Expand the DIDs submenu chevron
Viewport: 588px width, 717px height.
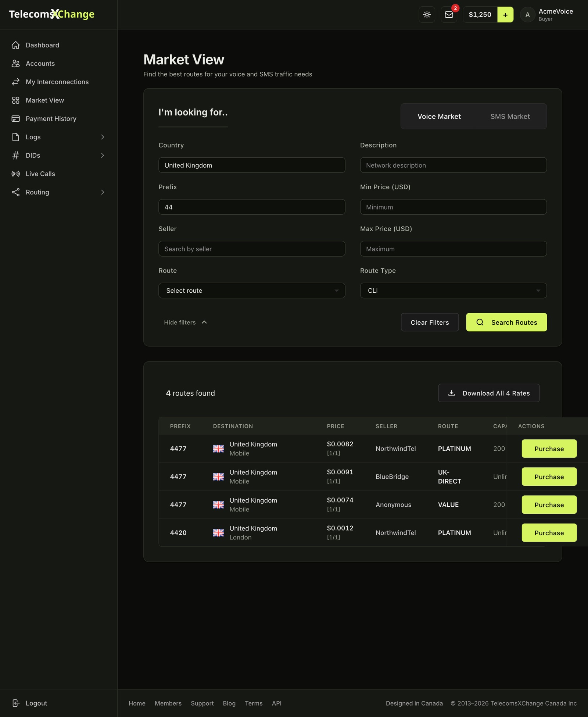point(103,155)
